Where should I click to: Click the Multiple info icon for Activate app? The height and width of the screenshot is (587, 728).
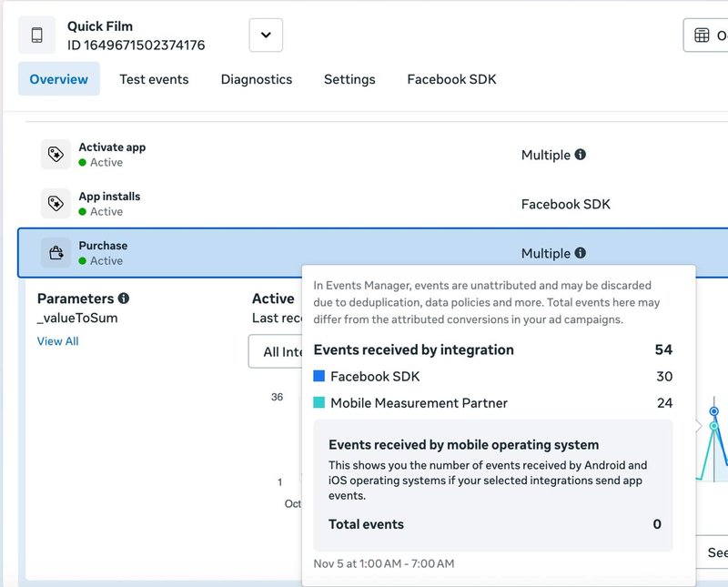[x=582, y=155]
